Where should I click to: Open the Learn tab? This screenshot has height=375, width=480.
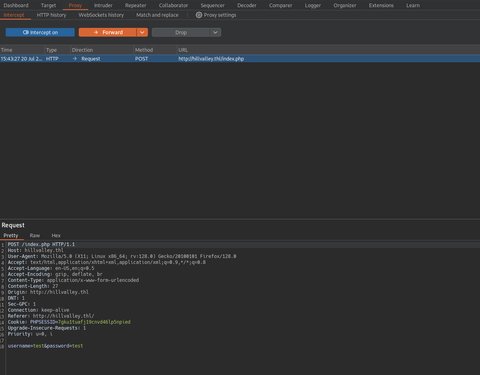click(x=413, y=5)
